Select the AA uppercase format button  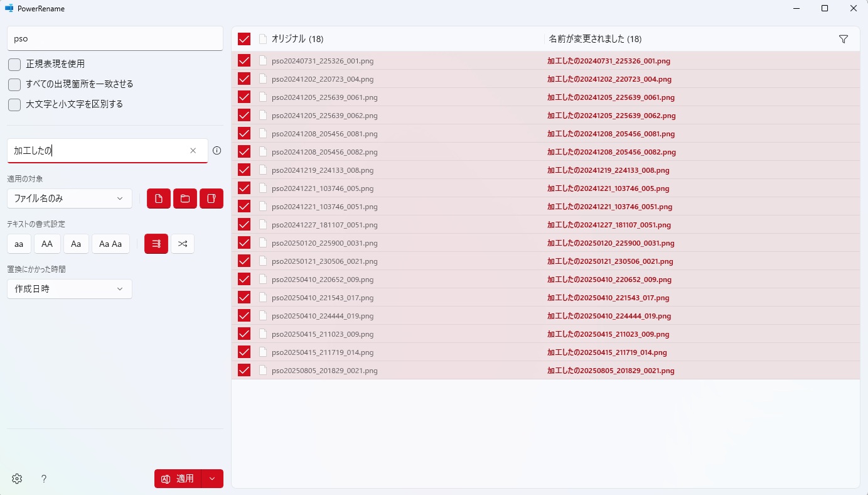(x=47, y=244)
